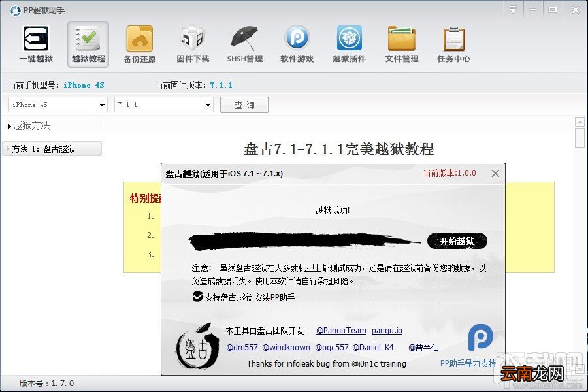Click the tutorial vertical scrollbar thumb

[x=580, y=138]
